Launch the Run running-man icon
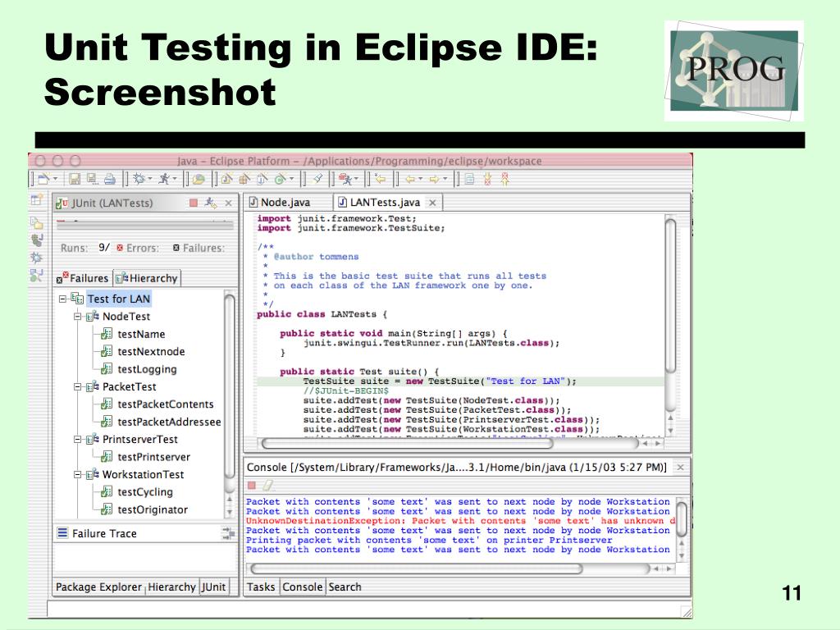 tap(164, 179)
